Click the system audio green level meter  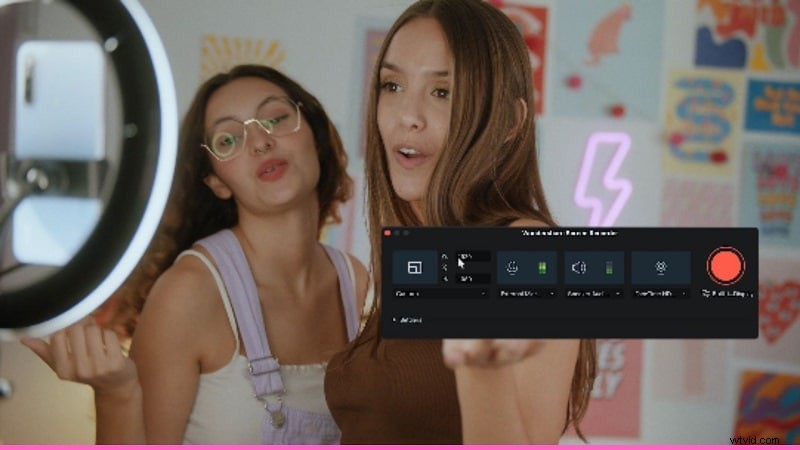point(609,267)
